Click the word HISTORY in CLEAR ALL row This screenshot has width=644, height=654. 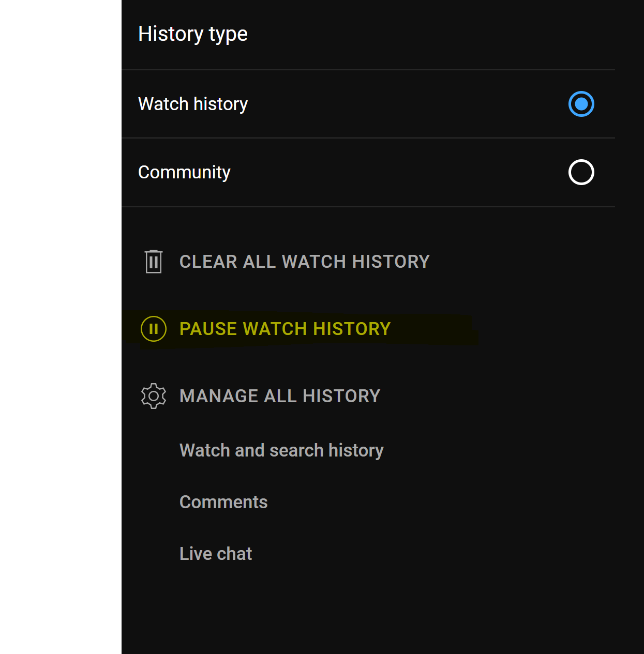click(391, 262)
